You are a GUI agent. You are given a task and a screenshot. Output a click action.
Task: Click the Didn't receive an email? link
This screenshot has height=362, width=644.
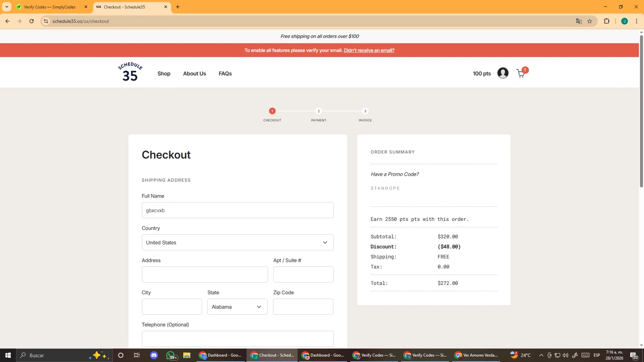(369, 50)
